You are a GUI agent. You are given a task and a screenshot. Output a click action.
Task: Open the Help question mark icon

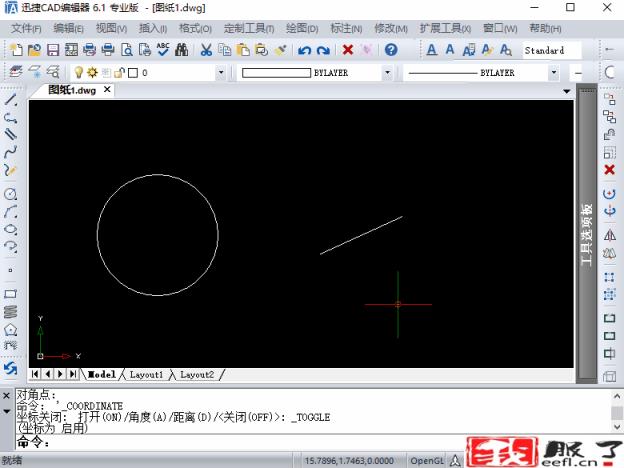point(391,49)
